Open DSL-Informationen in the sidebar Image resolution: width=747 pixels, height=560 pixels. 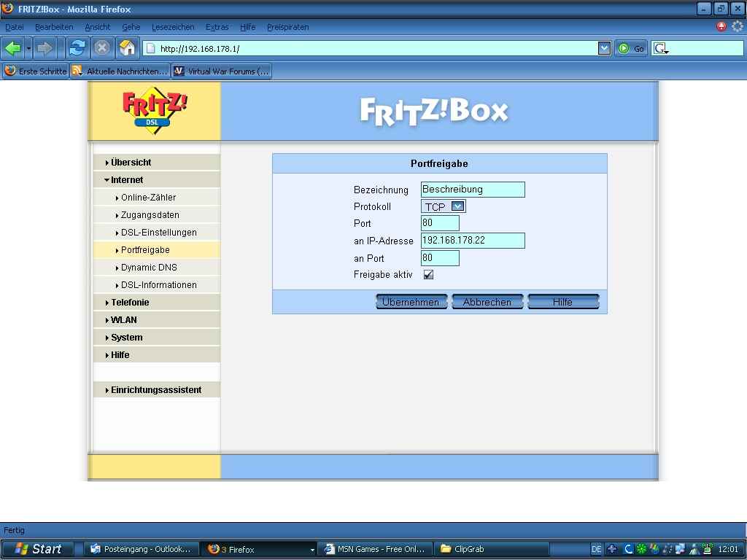[157, 285]
